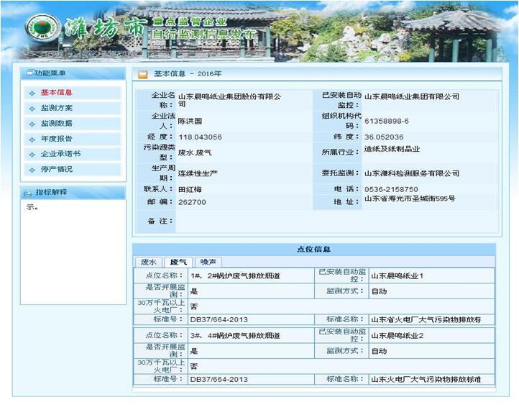Switch to the 废水 tab

click(x=148, y=262)
